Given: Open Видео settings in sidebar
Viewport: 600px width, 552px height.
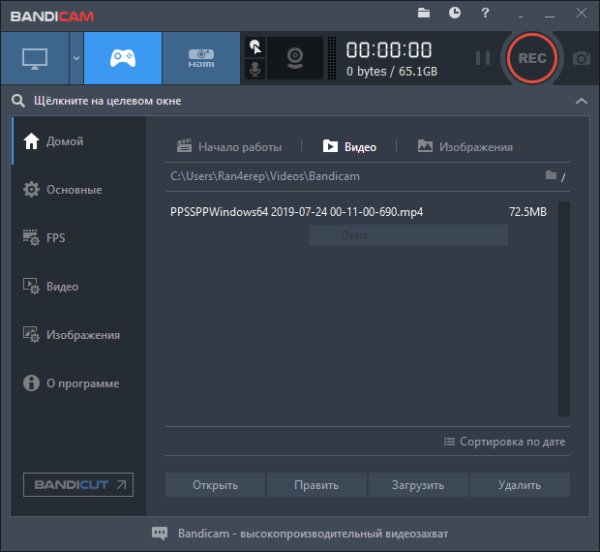Looking at the screenshot, I should 79,286.
